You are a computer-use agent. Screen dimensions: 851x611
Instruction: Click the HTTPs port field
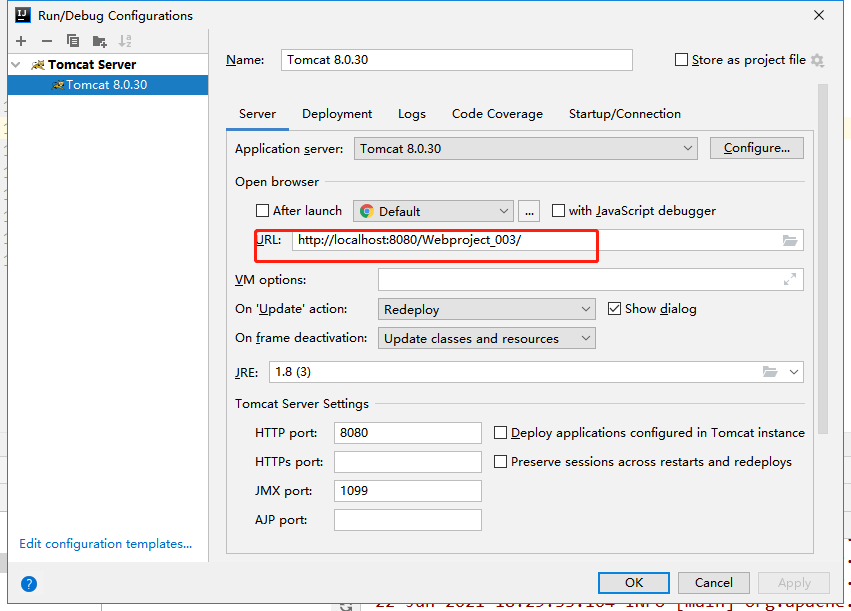[x=408, y=462]
